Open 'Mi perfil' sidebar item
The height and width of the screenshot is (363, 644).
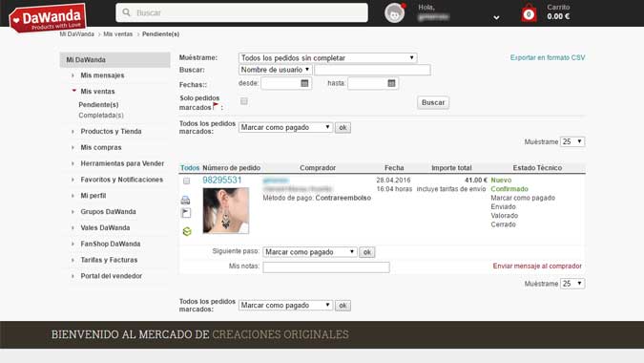[93, 196]
